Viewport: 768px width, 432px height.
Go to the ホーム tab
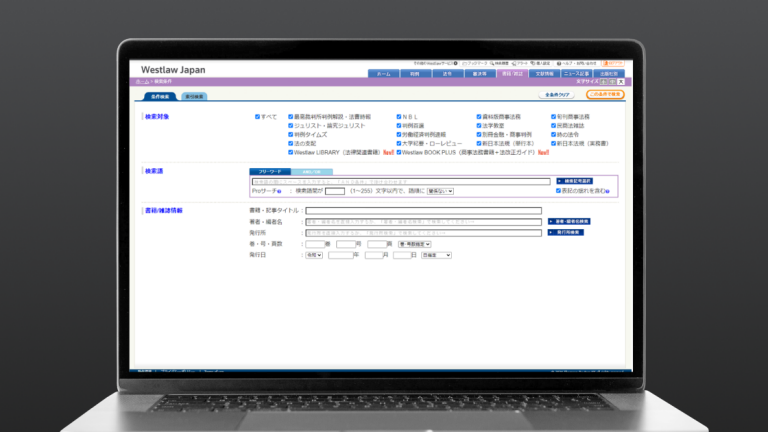pyautogui.click(x=384, y=73)
